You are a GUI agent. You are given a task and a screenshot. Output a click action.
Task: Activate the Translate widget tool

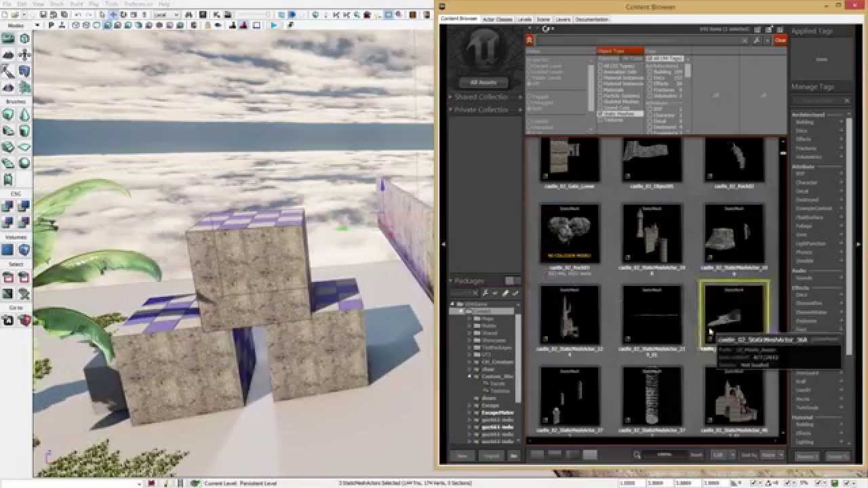pos(113,14)
